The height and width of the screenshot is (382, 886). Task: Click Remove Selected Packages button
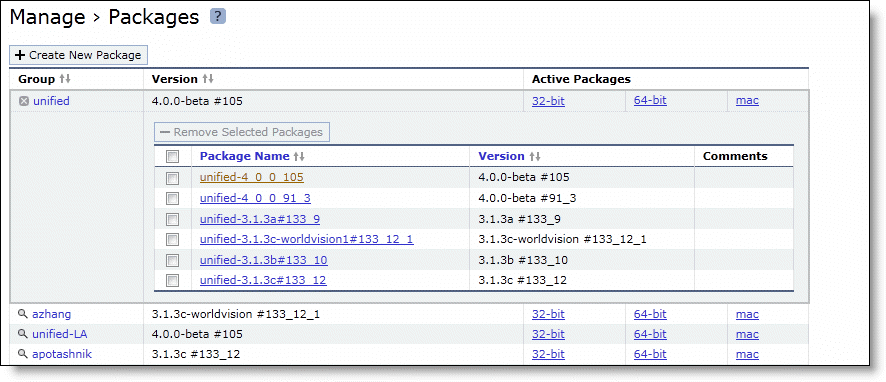[x=242, y=132]
